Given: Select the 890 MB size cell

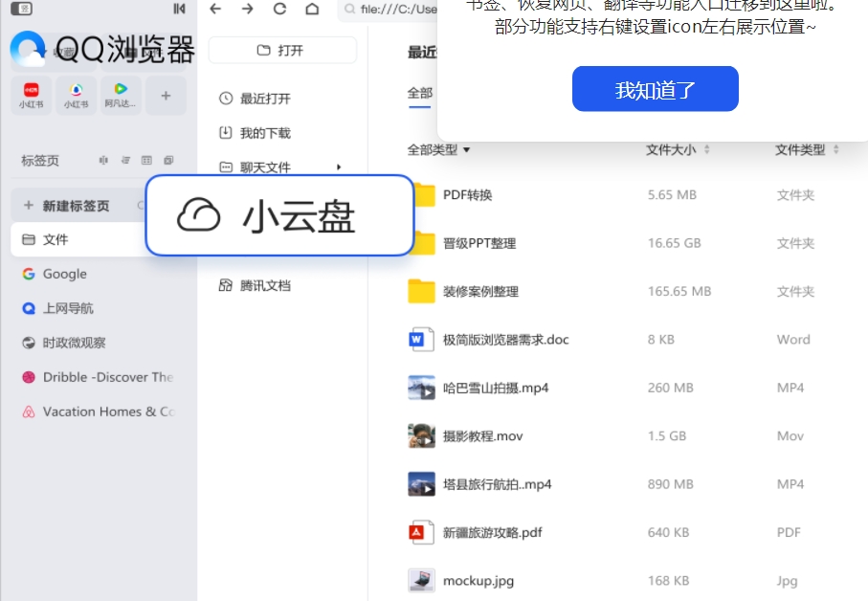Looking at the screenshot, I should (x=670, y=484).
